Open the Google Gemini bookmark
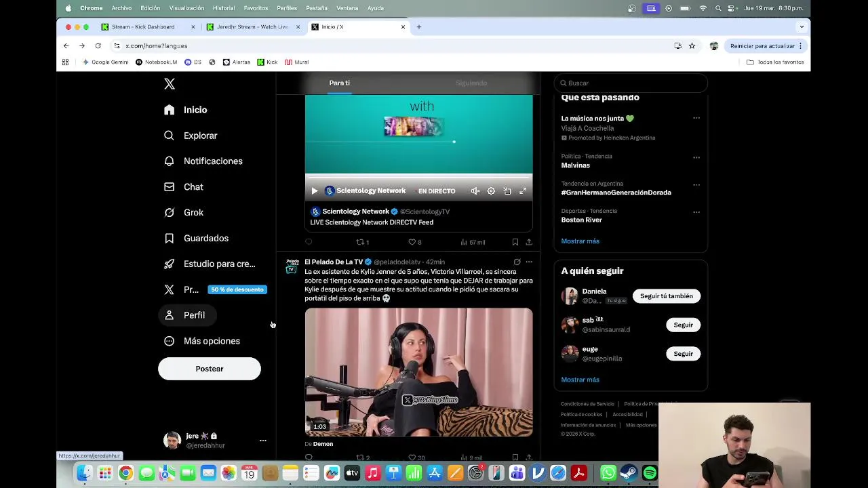Screen dimensions: 868x488 [x=105, y=62]
